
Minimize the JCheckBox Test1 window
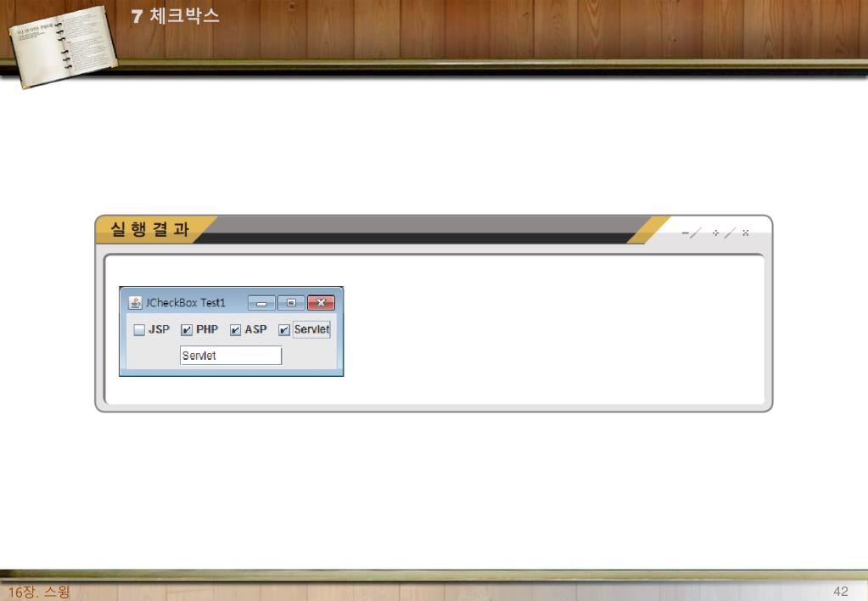[x=262, y=302]
